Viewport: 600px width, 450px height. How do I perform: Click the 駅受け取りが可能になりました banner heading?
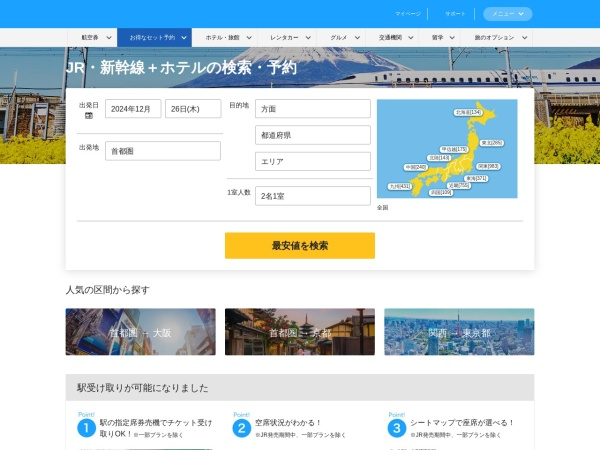143,388
